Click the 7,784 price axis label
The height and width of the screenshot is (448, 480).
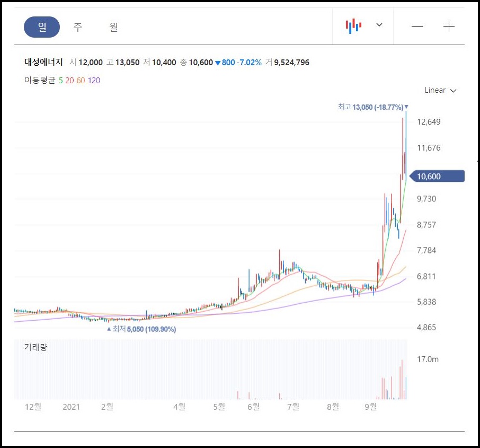coord(426,250)
